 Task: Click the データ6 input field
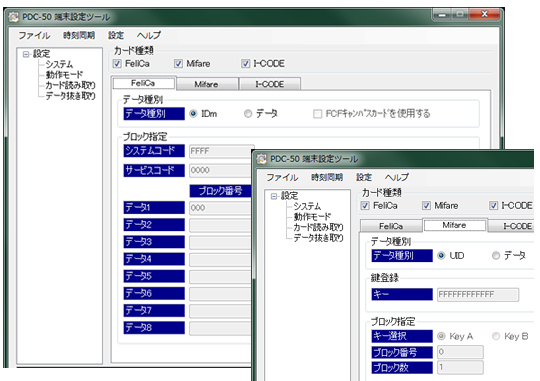(220, 294)
